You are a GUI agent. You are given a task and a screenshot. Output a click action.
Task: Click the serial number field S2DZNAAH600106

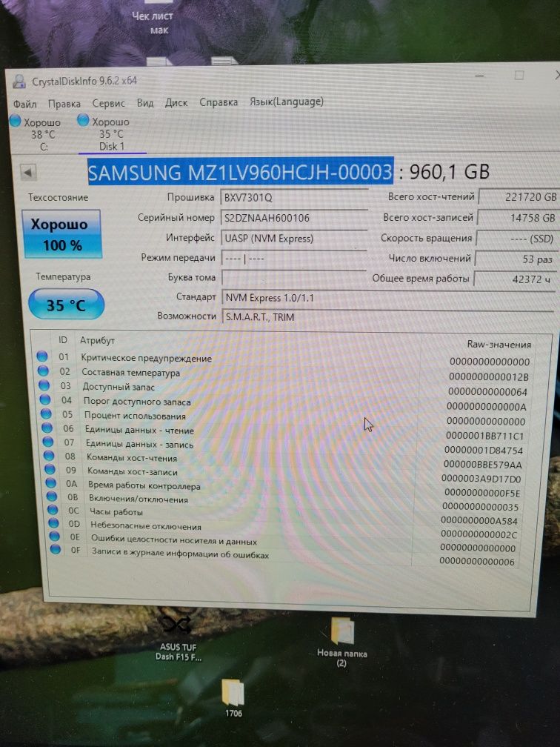pos(294,217)
